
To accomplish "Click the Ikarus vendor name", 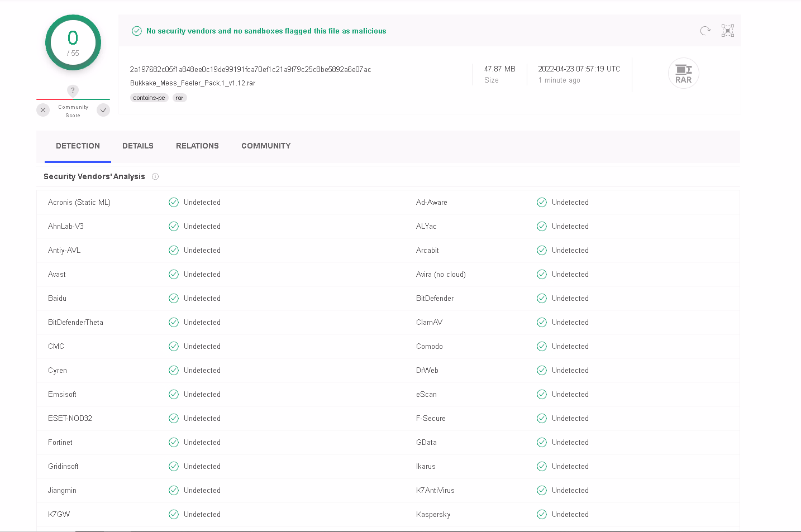I will (x=426, y=466).
